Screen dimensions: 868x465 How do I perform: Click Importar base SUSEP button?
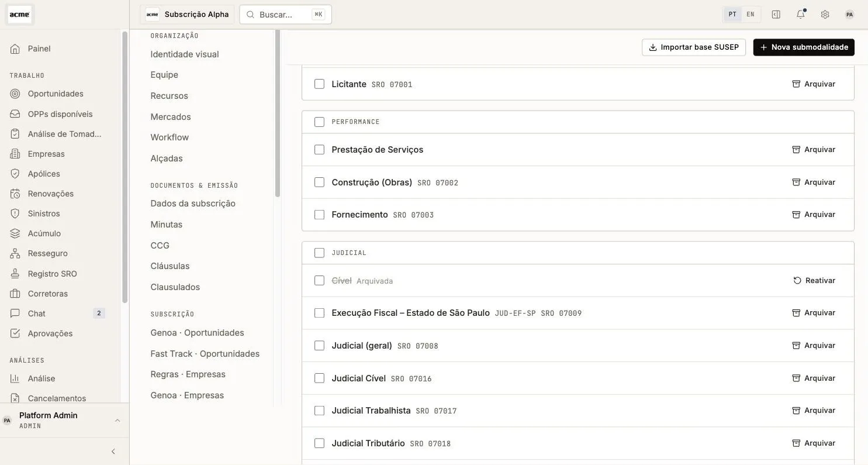pyautogui.click(x=694, y=47)
